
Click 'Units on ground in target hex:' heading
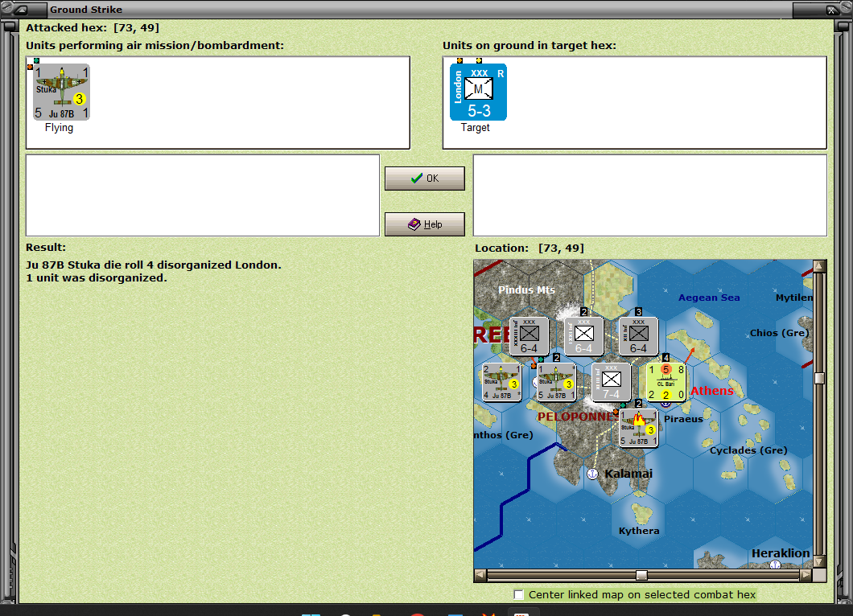pos(530,46)
